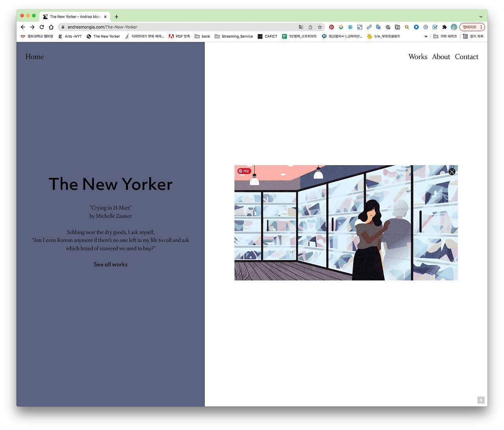504x430 pixels.
Task: Open the 눈누_무료한글폰트 bookmark
Action: click(384, 36)
